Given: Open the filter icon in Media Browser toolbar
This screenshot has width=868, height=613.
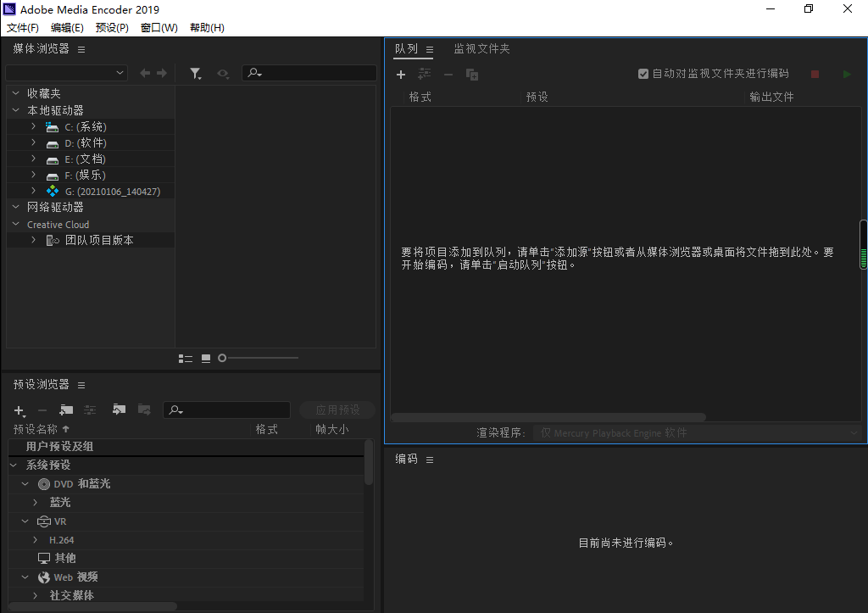Looking at the screenshot, I should click(196, 73).
